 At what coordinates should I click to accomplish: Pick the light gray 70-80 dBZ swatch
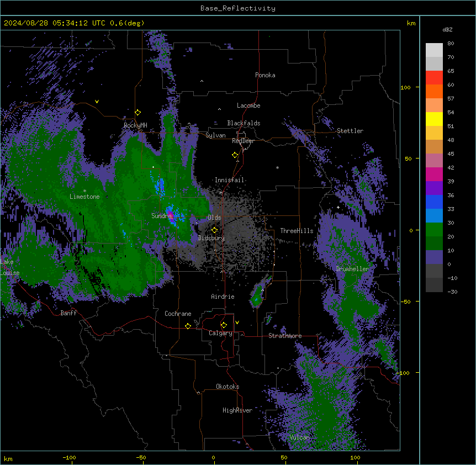pos(434,50)
